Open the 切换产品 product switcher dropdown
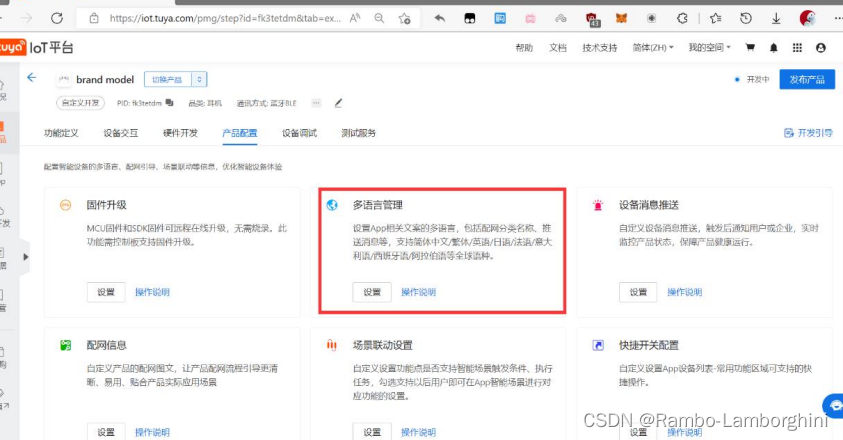 pos(175,80)
